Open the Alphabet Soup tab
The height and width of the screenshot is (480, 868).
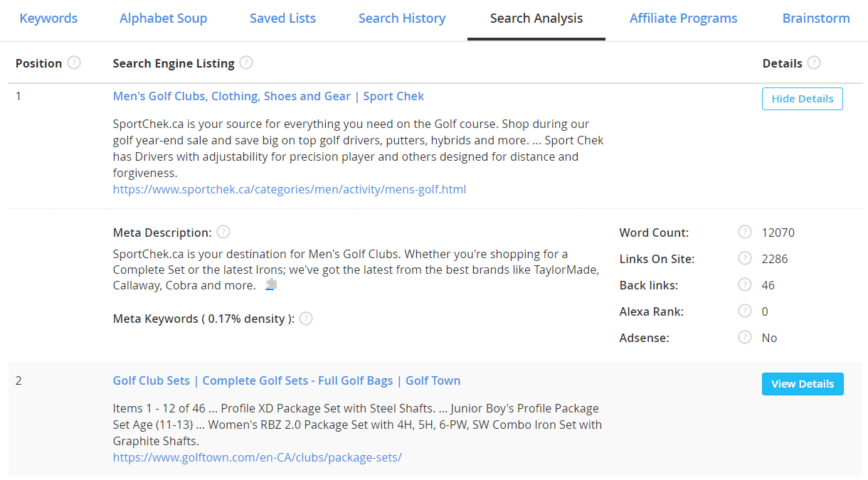pyautogui.click(x=163, y=18)
